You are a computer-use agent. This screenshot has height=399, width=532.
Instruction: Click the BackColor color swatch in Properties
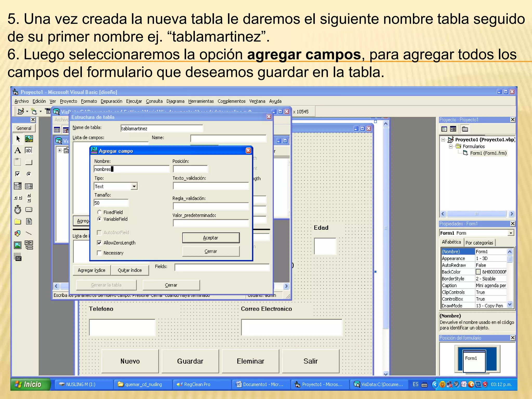point(478,272)
